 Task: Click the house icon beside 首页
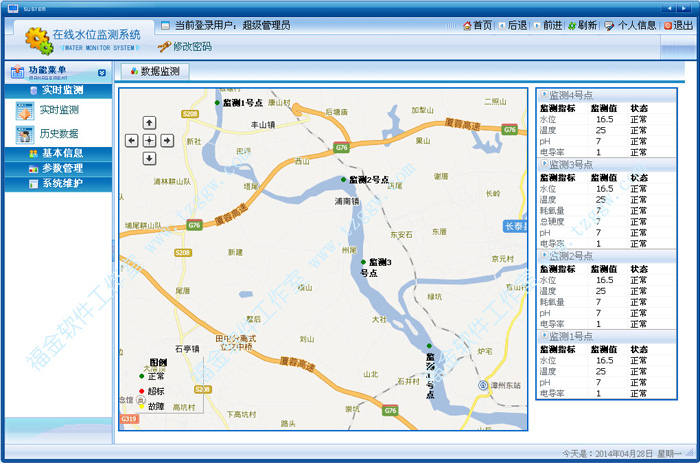pyautogui.click(x=467, y=26)
